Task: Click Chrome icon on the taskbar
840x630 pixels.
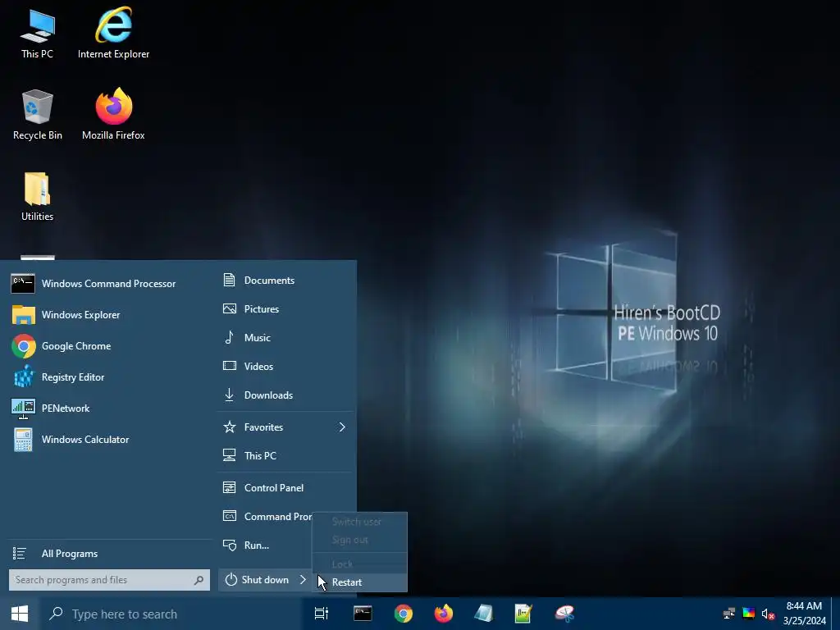Action: pyautogui.click(x=404, y=614)
